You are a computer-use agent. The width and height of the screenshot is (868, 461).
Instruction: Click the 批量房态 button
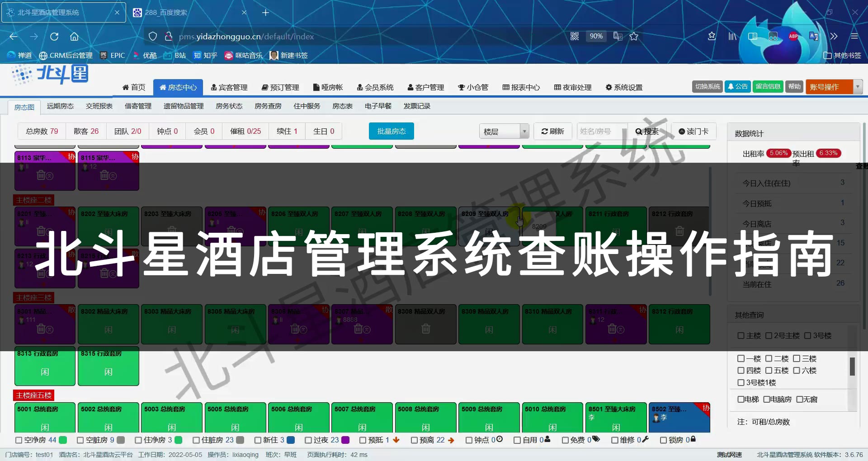(392, 131)
